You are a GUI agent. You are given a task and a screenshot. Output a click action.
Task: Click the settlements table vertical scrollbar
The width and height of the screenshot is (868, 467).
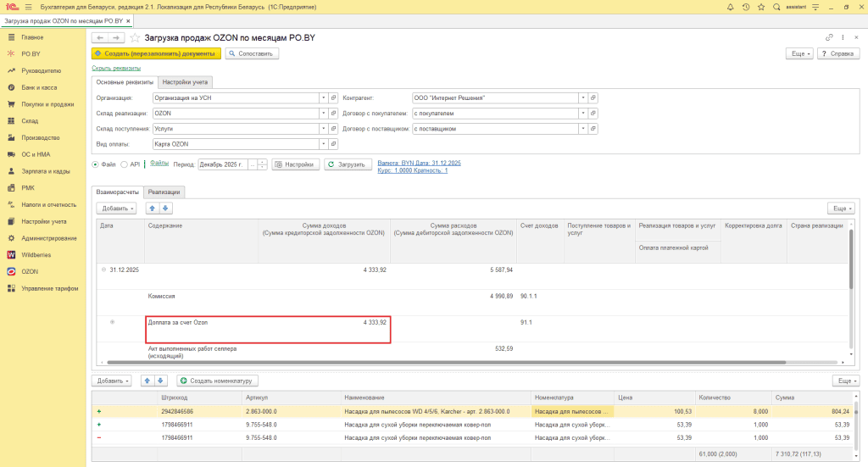(851, 259)
